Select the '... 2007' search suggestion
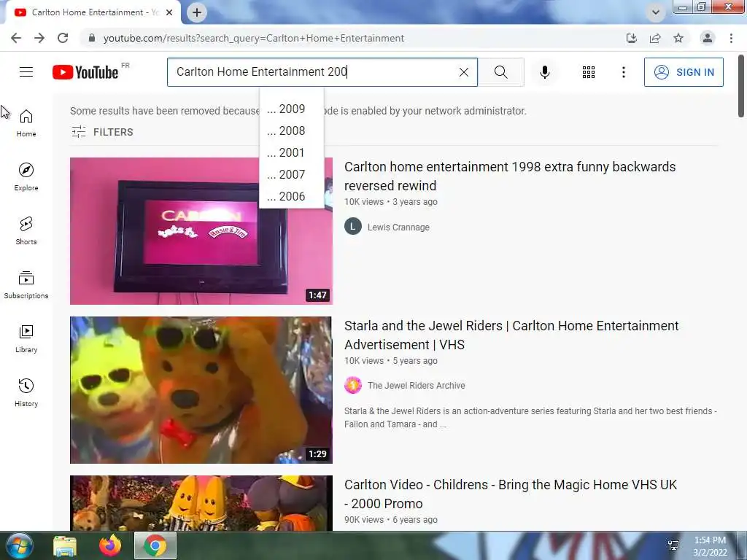This screenshot has width=747, height=560. [292, 174]
